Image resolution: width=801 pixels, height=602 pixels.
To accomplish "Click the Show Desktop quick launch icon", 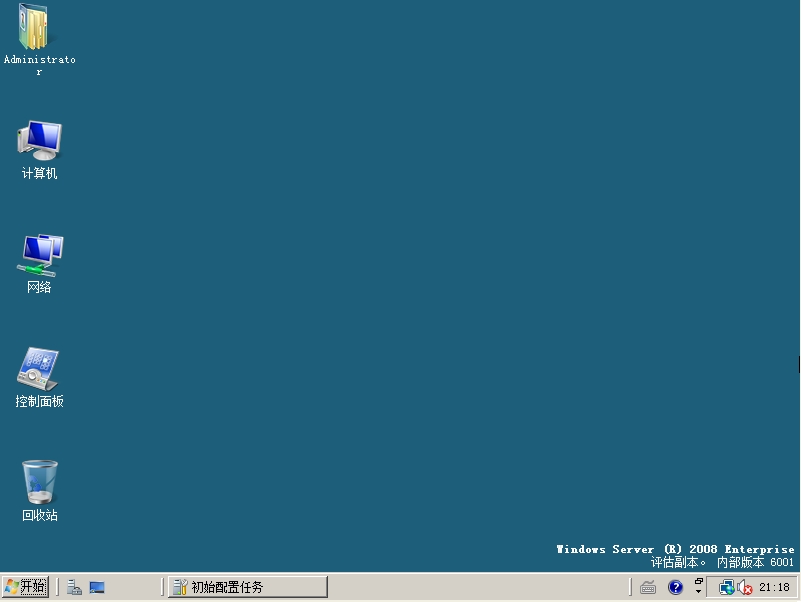I will click(x=97, y=587).
